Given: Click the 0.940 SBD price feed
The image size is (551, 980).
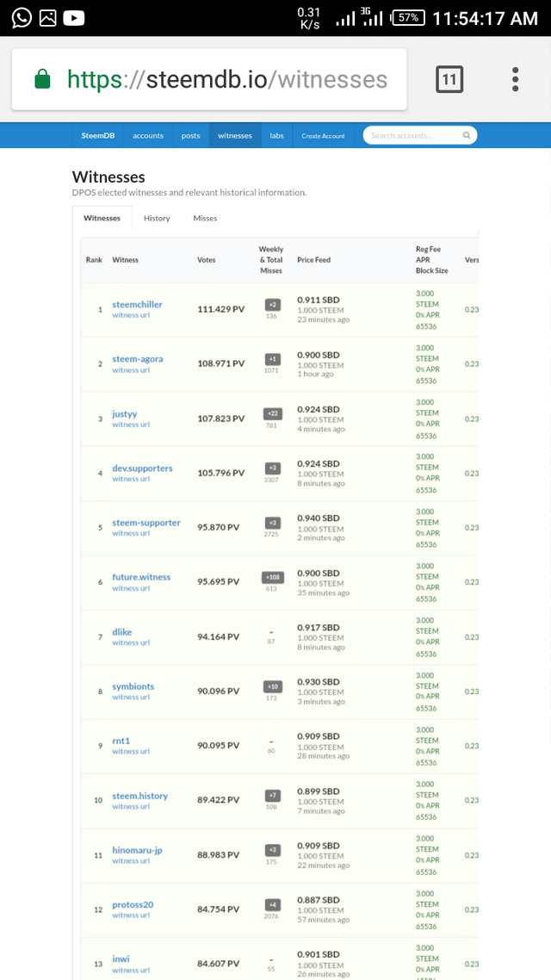Looking at the screenshot, I should pos(319,518).
